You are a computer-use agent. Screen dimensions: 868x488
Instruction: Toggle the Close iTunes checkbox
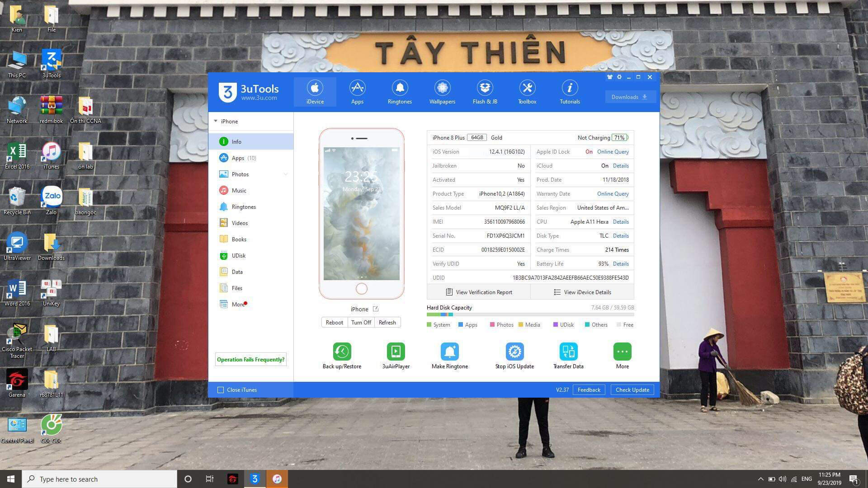coord(221,390)
